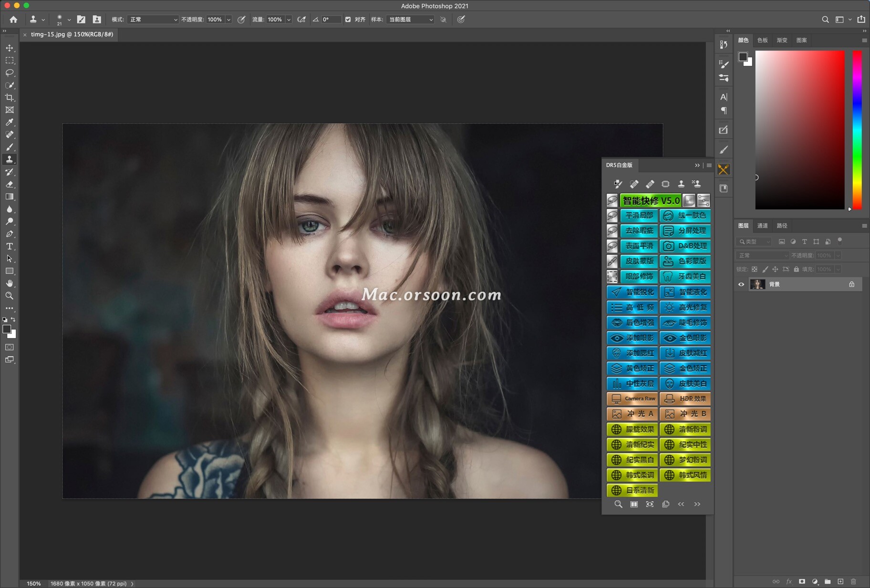
Task: Expand the 不透明度 opacity dropdown arrow
Action: (x=228, y=20)
